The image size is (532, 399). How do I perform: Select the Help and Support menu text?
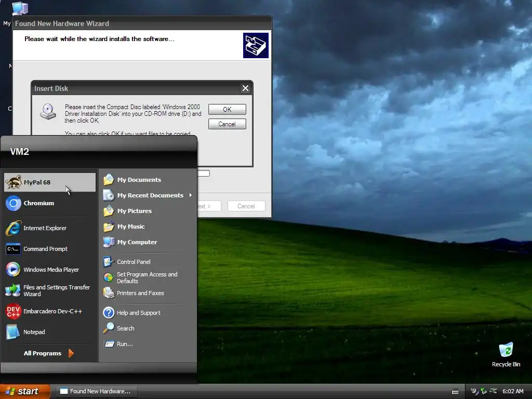click(138, 313)
